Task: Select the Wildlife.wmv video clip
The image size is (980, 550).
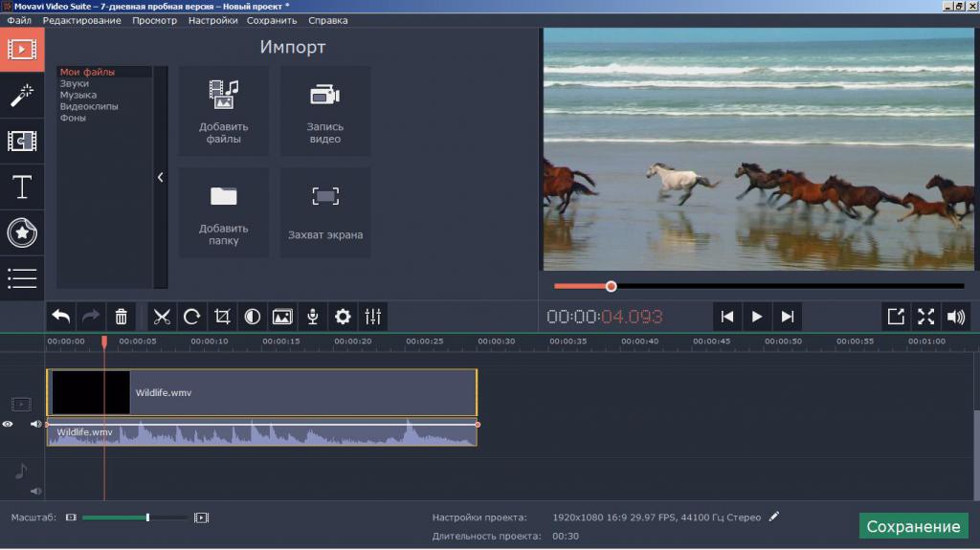Action: (262, 392)
